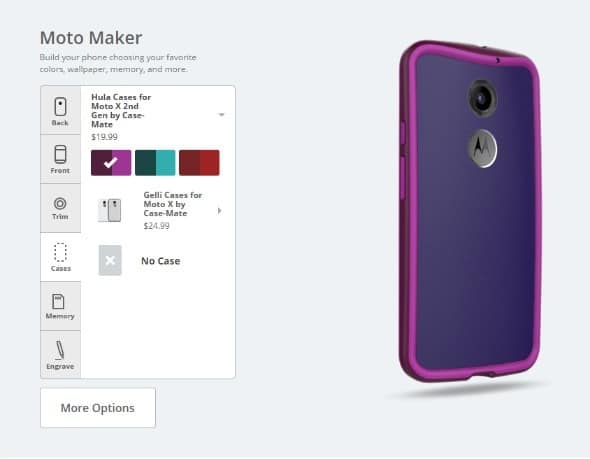Screen dimensions: 590x459
Task: Click the No Case X icon
Action: pos(110,260)
